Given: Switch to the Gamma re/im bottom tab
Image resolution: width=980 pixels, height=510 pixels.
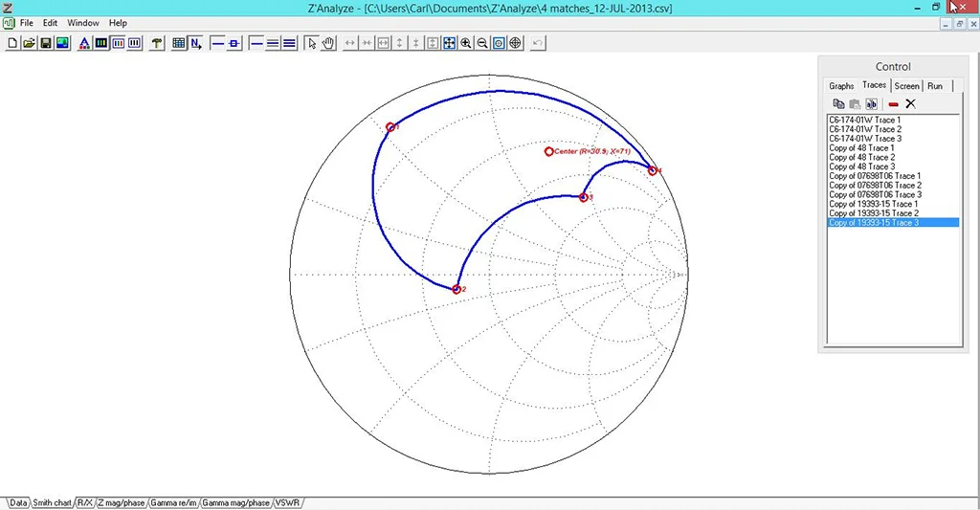Looking at the screenshot, I should 174,502.
